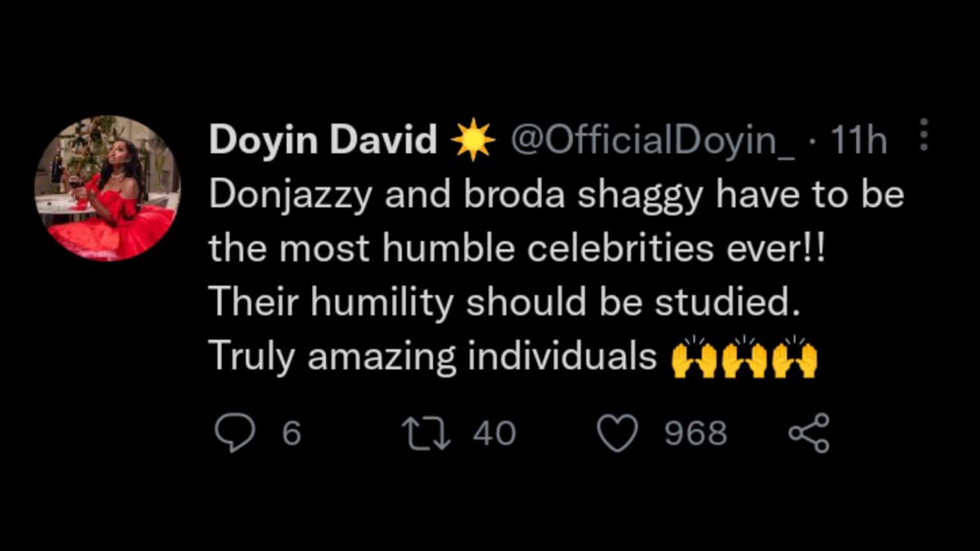
Task: Like the tweet with the heart icon
Action: pyautogui.click(x=617, y=433)
